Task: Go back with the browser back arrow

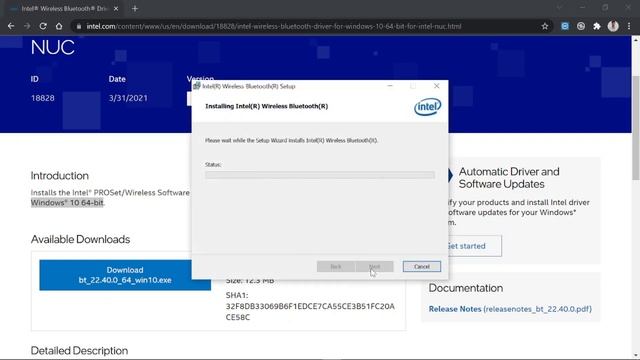Action: pyautogui.click(x=11, y=26)
